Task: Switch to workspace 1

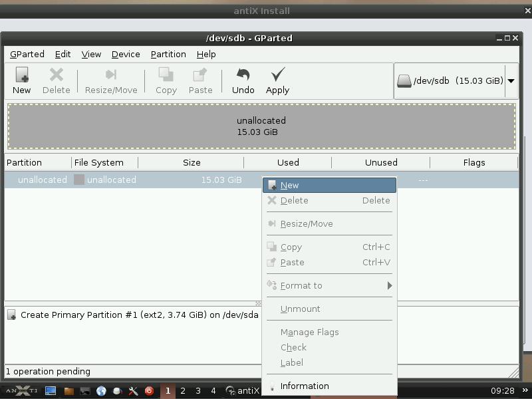Action: tap(168, 391)
